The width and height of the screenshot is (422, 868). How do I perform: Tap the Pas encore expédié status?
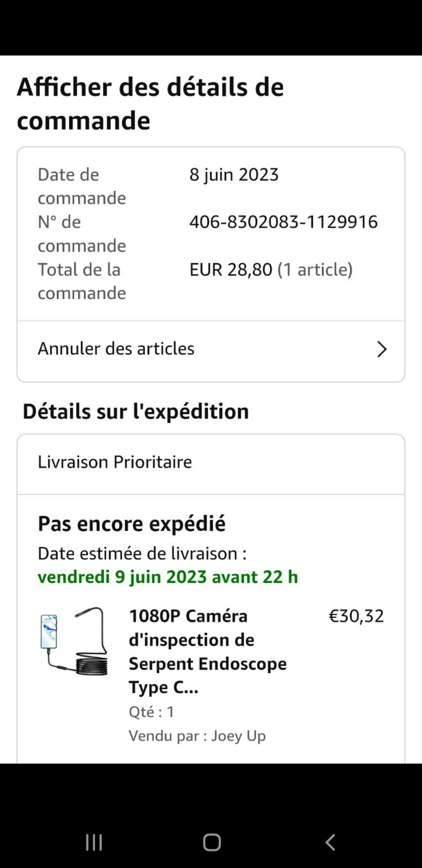(132, 524)
